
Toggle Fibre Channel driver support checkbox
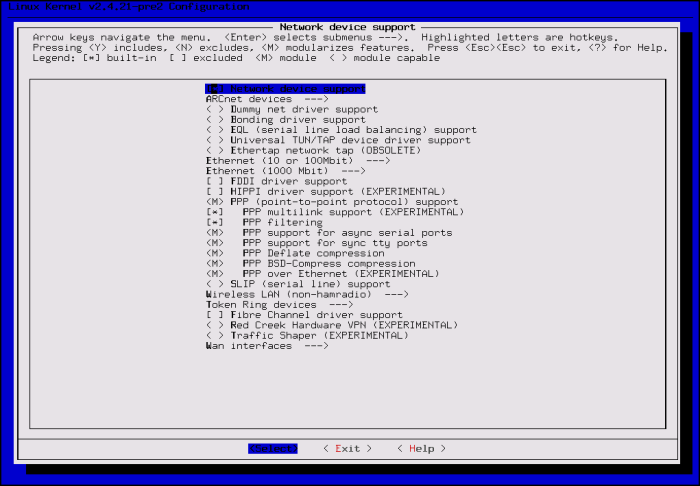click(x=214, y=315)
